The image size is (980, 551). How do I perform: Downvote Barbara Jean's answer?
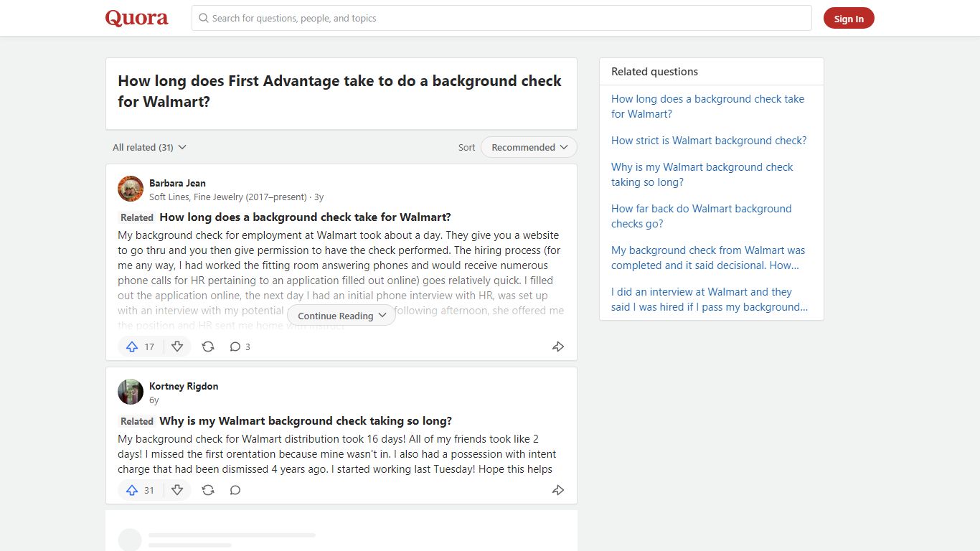177,347
